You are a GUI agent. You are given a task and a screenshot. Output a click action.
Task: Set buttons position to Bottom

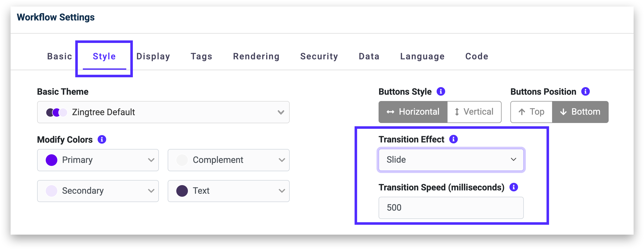click(x=580, y=112)
